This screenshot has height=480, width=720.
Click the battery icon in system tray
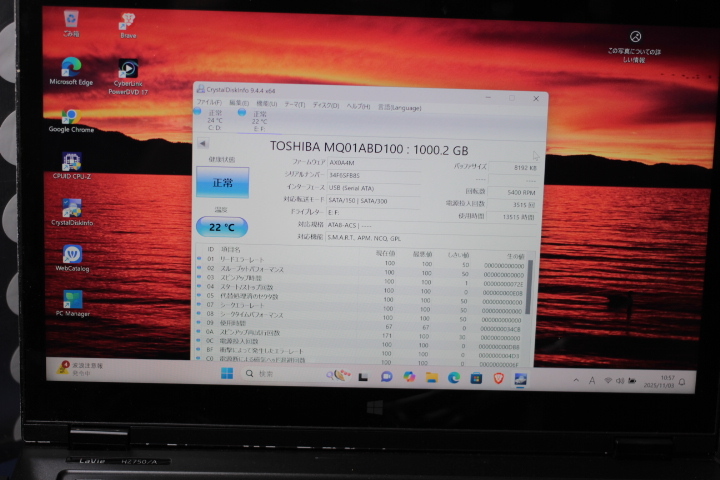(632, 381)
